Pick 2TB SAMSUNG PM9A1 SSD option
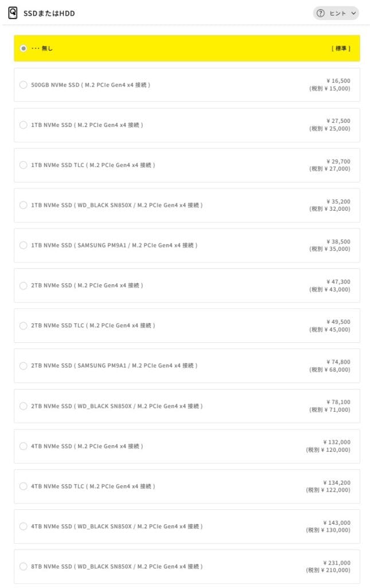This screenshot has width=370, height=588. pyautogui.click(x=24, y=366)
